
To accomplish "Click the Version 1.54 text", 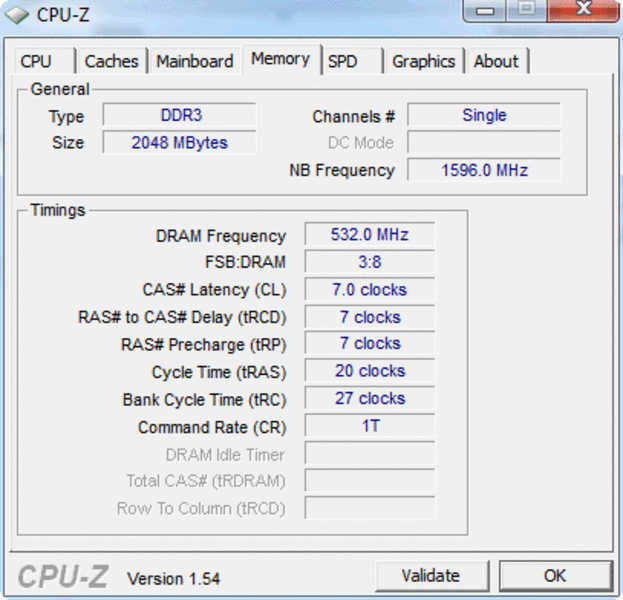I will [173, 579].
